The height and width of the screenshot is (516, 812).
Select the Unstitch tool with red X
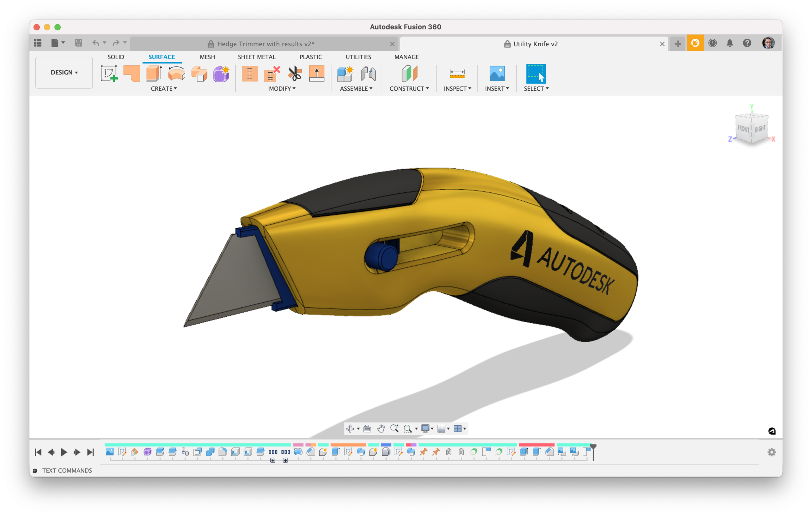[272, 74]
